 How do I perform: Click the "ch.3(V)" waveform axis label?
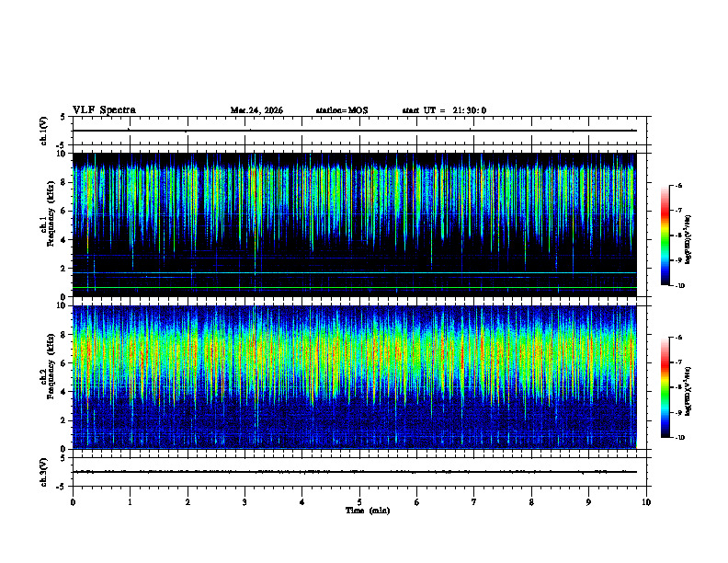pos(44,472)
